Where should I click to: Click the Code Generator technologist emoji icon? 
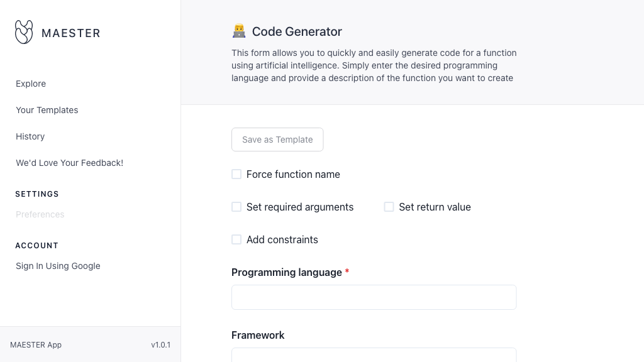coord(239,31)
